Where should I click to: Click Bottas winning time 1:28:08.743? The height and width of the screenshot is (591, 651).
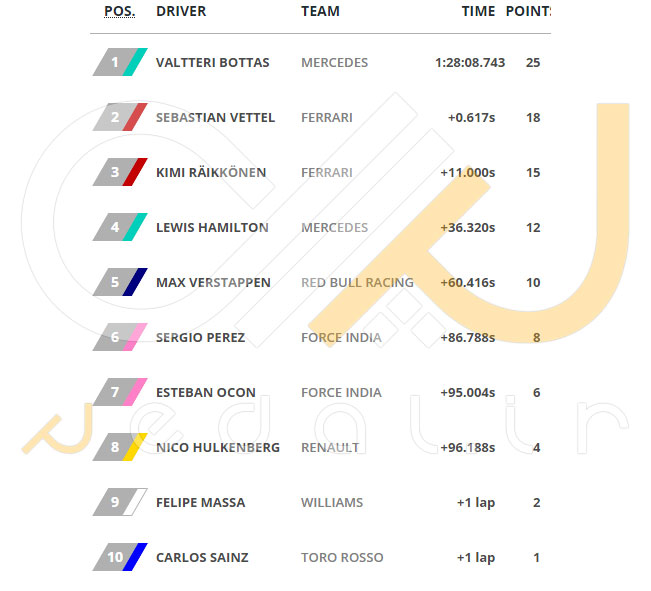coord(470,62)
